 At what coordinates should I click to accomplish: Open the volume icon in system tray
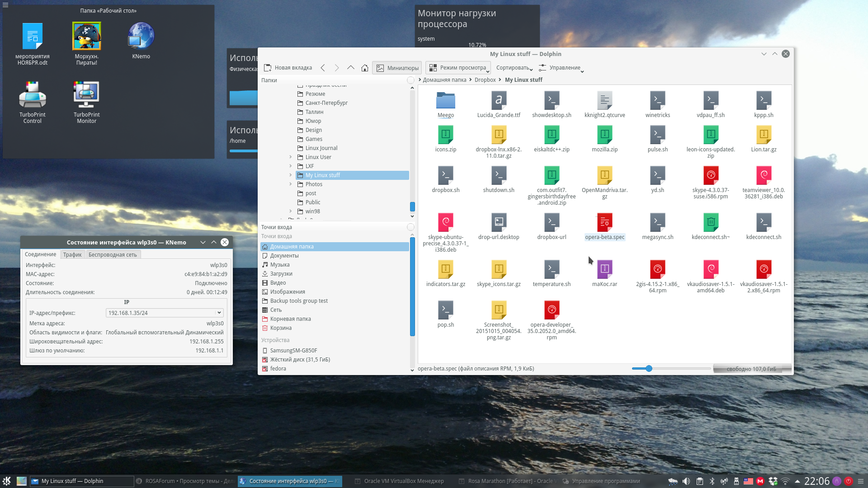686,481
